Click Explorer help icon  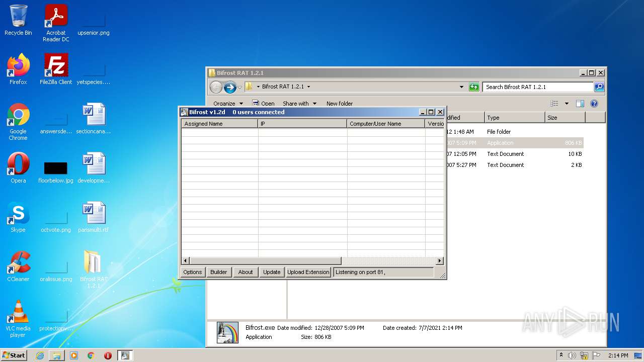tap(594, 104)
